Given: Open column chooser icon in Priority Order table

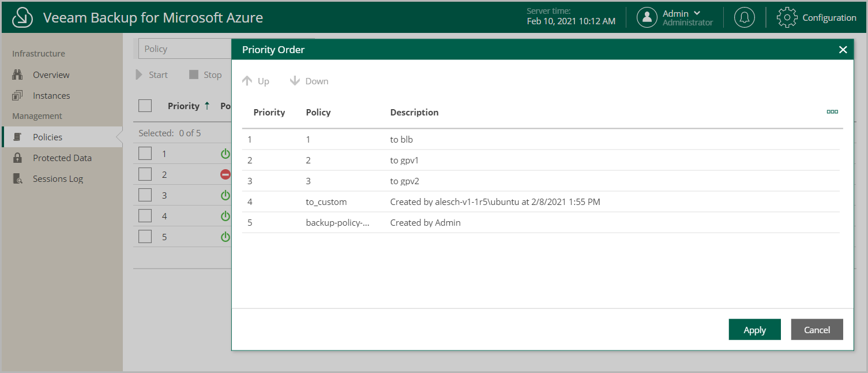Looking at the screenshot, I should click(832, 112).
